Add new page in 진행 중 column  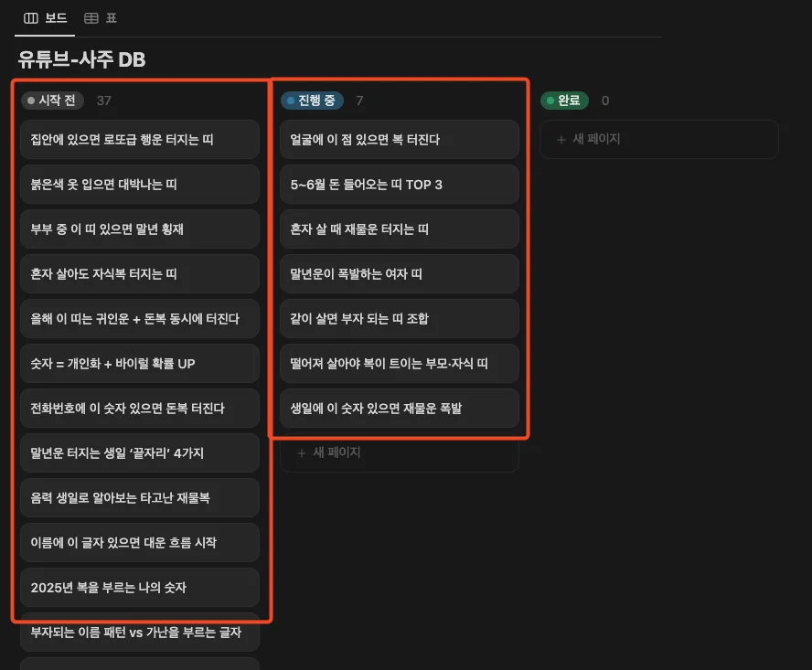coord(400,453)
